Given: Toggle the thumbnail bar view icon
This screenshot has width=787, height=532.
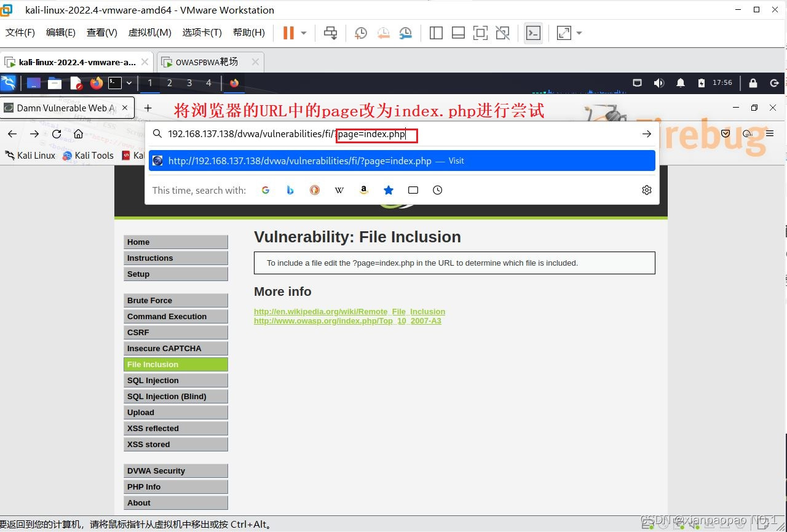Looking at the screenshot, I should [x=458, y=33].
